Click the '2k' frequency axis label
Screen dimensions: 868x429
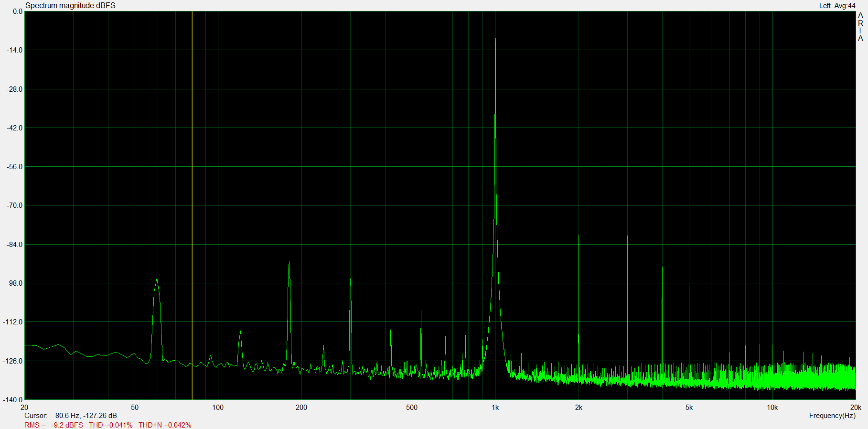click(x=579, y=408)
